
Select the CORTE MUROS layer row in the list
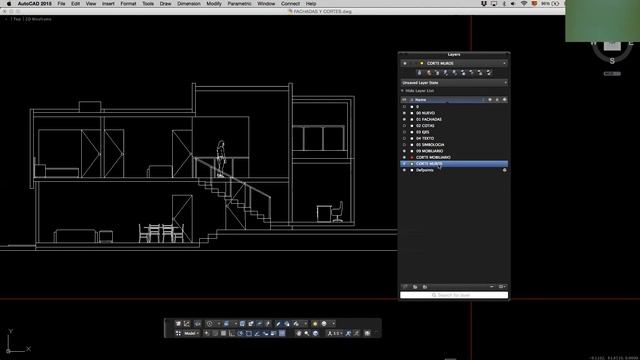pos(454,164)
